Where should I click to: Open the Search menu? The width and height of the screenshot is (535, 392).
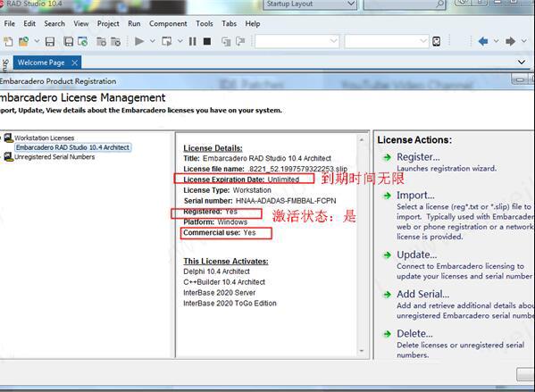[54, 23]
